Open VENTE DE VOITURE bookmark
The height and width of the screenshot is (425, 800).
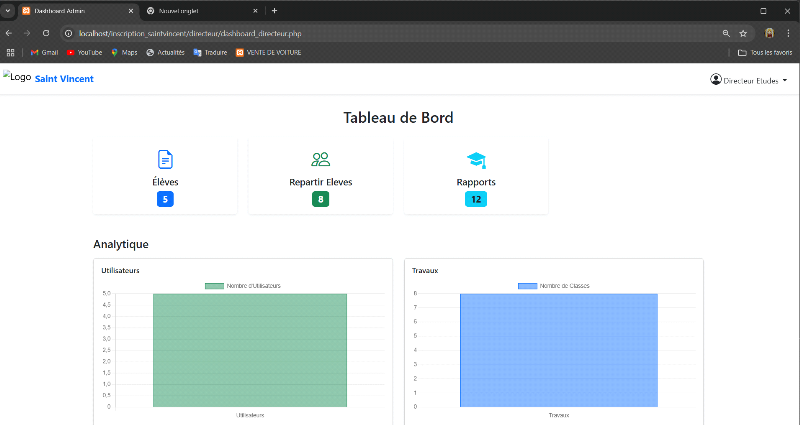point(268,53)
